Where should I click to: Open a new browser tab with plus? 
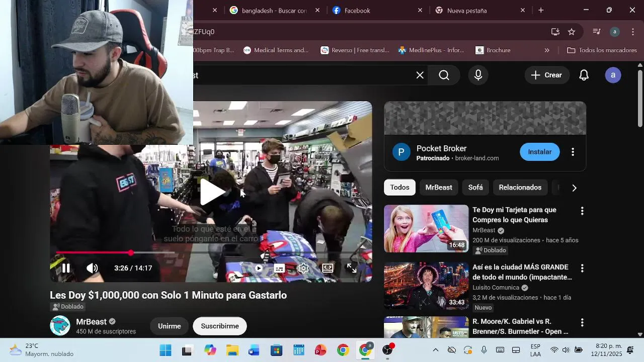pos(541,10)
